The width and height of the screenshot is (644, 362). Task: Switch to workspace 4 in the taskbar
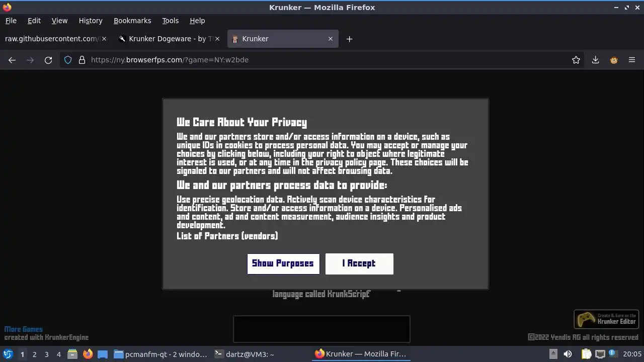[x=58, y=354]
